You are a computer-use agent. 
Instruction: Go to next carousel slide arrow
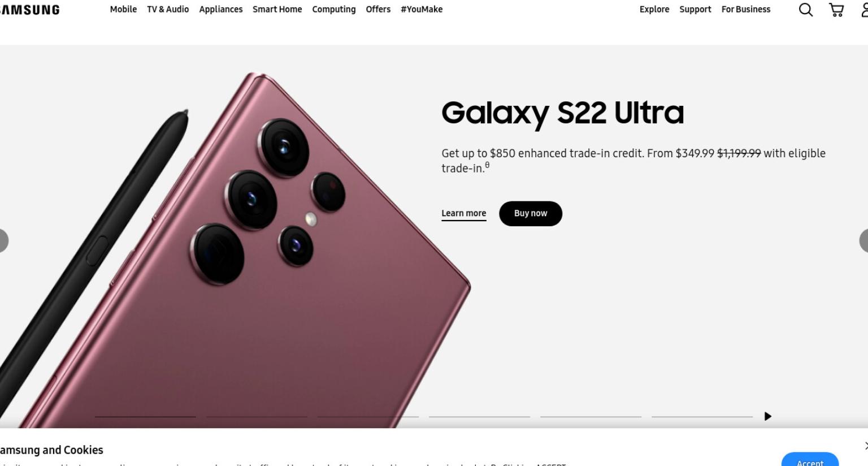click(863, 240)
